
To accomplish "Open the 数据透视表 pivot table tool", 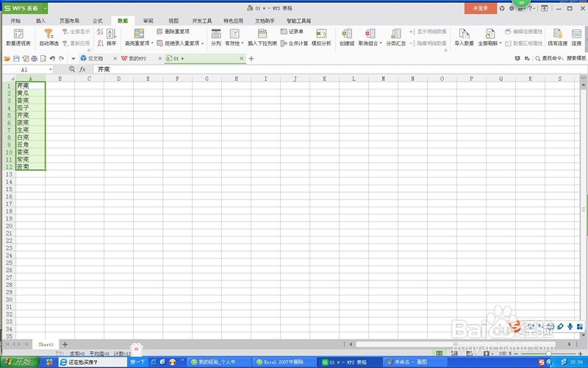I will tap(18, 38).
